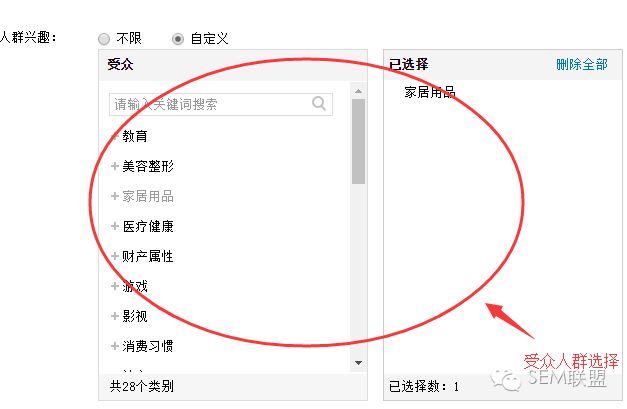Choose the 美容整形 category label
Image resolution: width=627 pixels, height=409 pixels.
(x=148, y=166)
